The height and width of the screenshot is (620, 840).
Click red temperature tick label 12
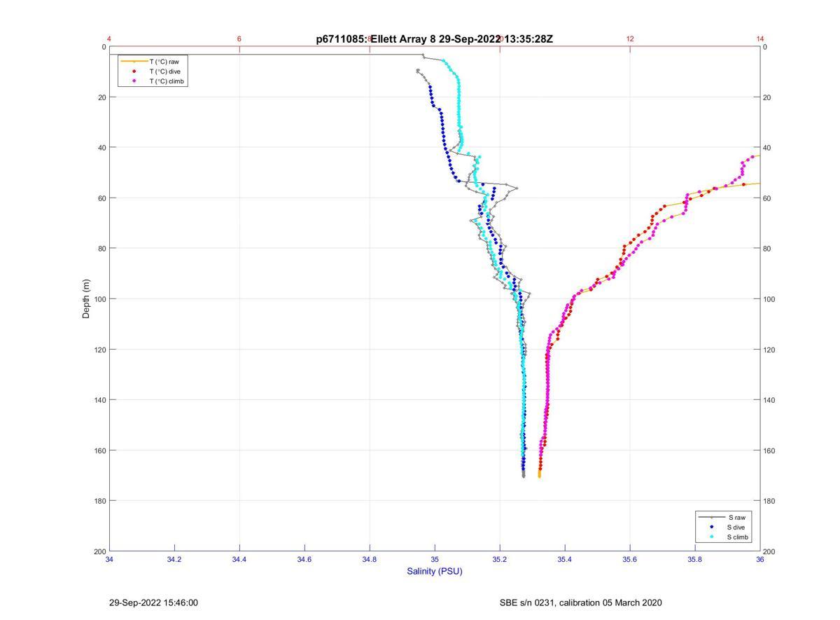coord(630,39)
